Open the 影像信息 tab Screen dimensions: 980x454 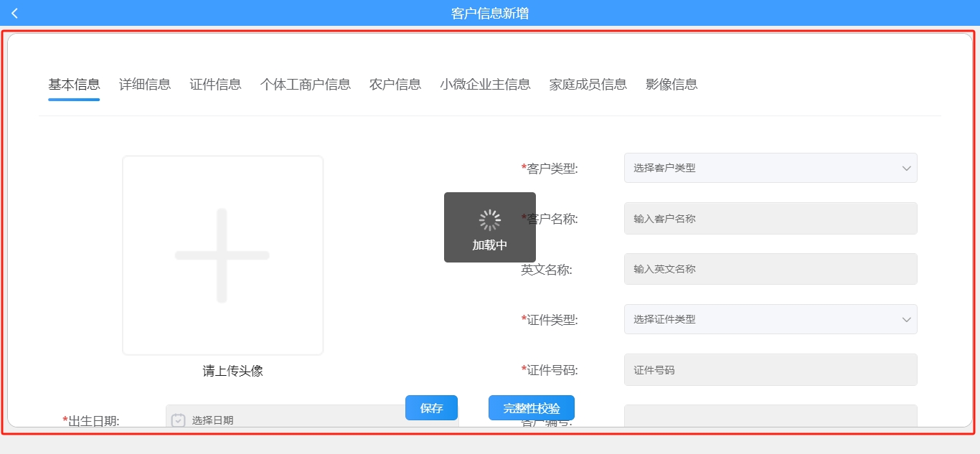point(672,84)
